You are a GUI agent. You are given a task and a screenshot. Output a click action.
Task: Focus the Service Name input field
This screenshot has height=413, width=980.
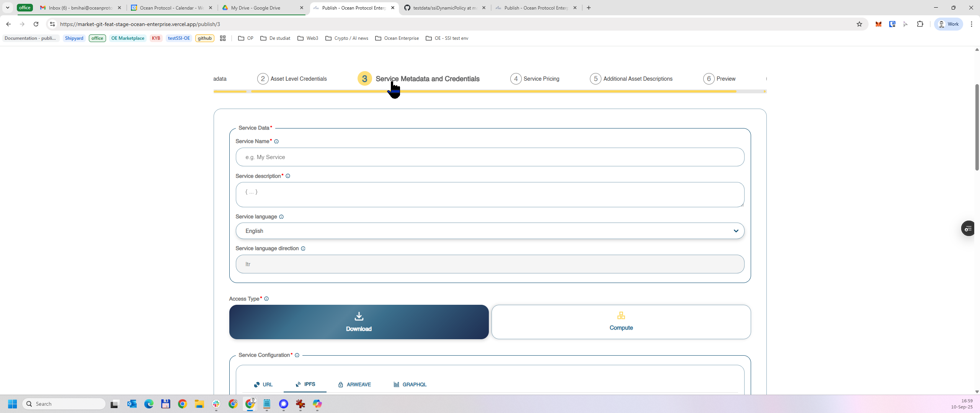(490, 157)
